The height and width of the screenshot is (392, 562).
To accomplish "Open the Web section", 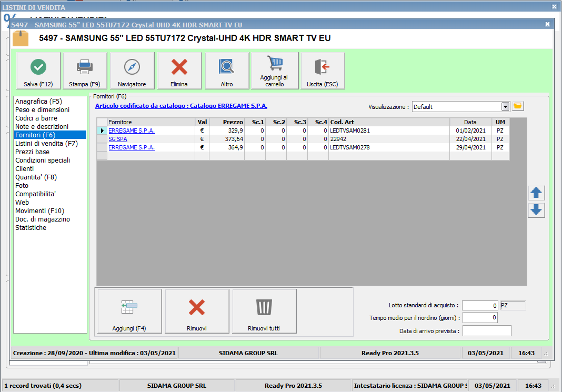I will (x=22, y=203).
